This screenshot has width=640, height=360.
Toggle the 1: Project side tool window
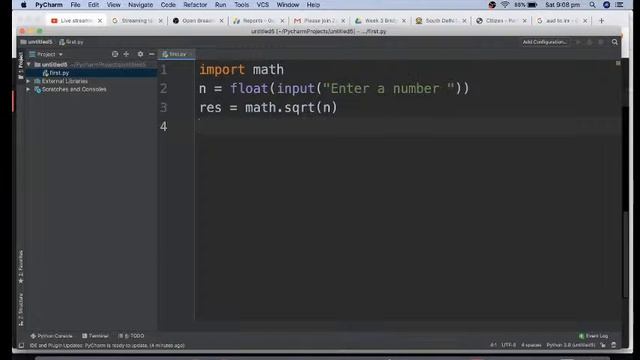(x=21, y=65)
